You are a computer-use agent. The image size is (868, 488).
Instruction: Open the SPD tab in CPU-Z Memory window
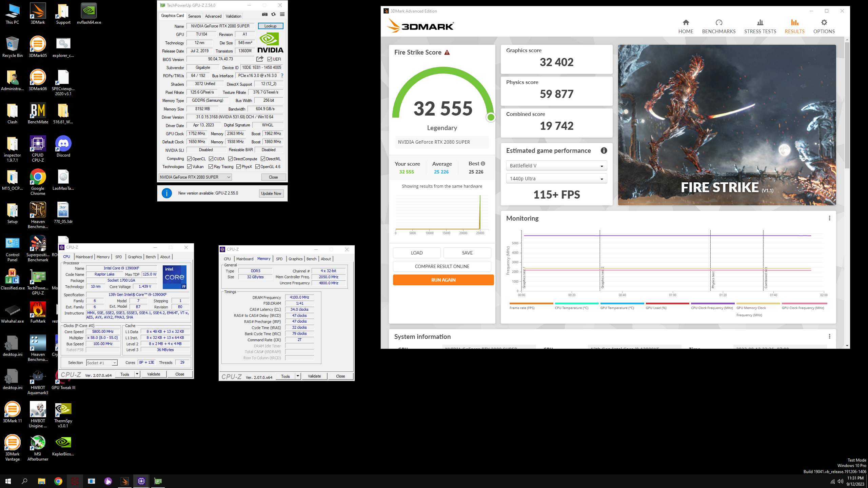coord(279,259)
